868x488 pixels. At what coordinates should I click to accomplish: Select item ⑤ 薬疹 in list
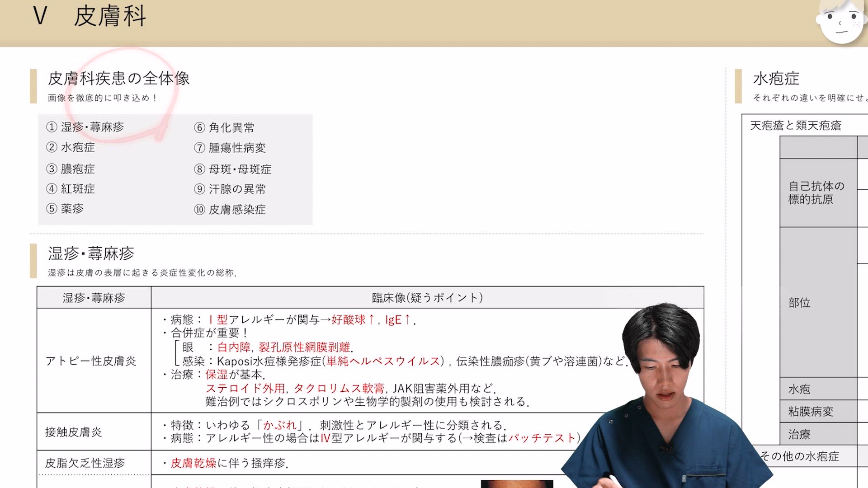(65, 209)
